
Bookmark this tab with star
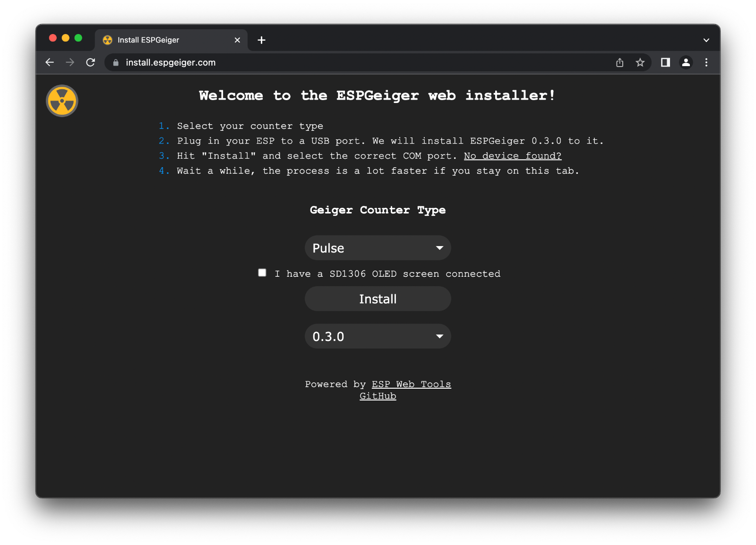click(640, 62)
